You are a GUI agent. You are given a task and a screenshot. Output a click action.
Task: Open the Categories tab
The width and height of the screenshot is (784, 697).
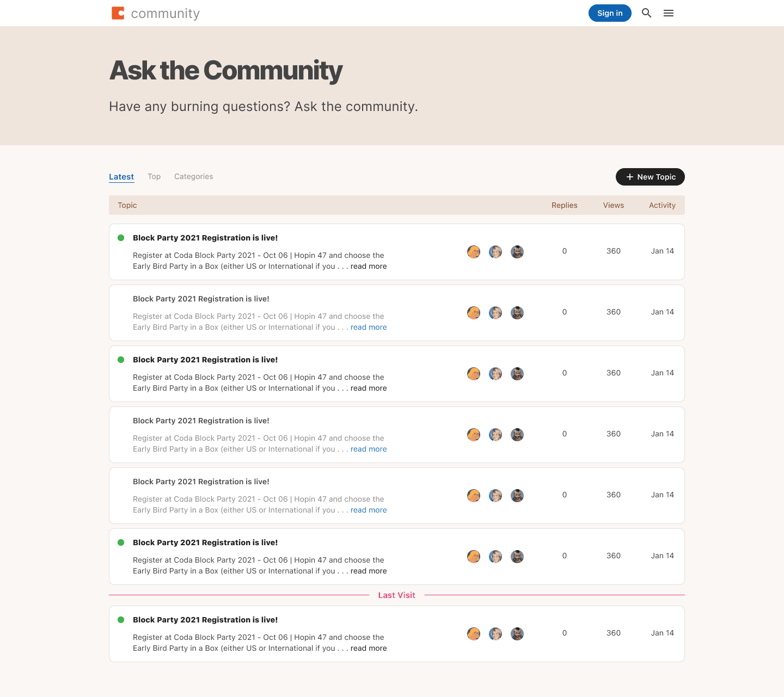(x=193, y=176)
